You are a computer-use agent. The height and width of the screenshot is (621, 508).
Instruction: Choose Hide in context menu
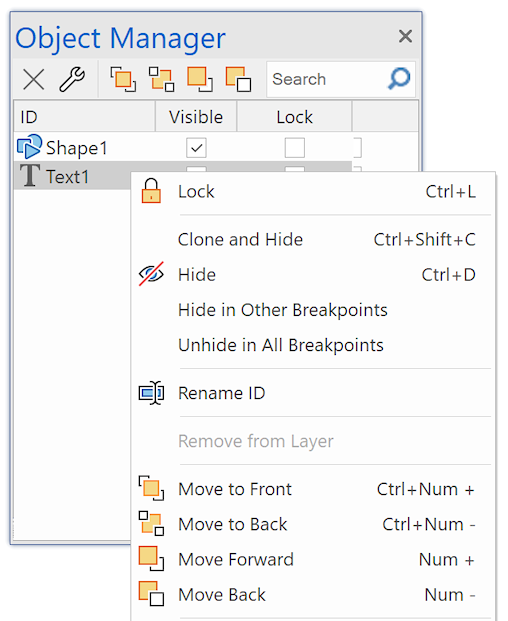pos(314,275)
